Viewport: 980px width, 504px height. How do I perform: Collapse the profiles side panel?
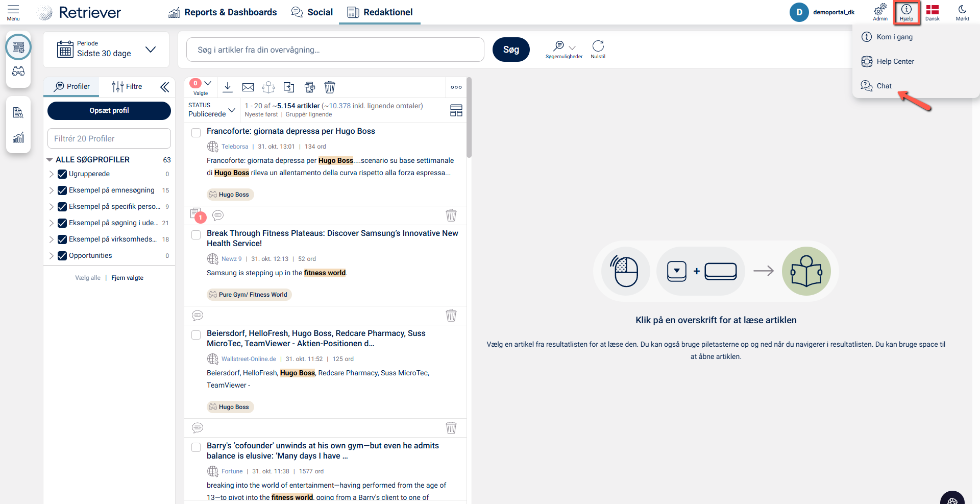tap(164, 87)
